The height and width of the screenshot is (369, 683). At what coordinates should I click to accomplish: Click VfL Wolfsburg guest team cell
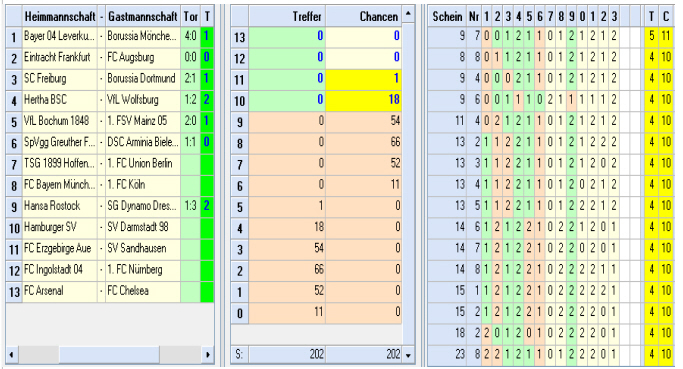tap(143, 100)
